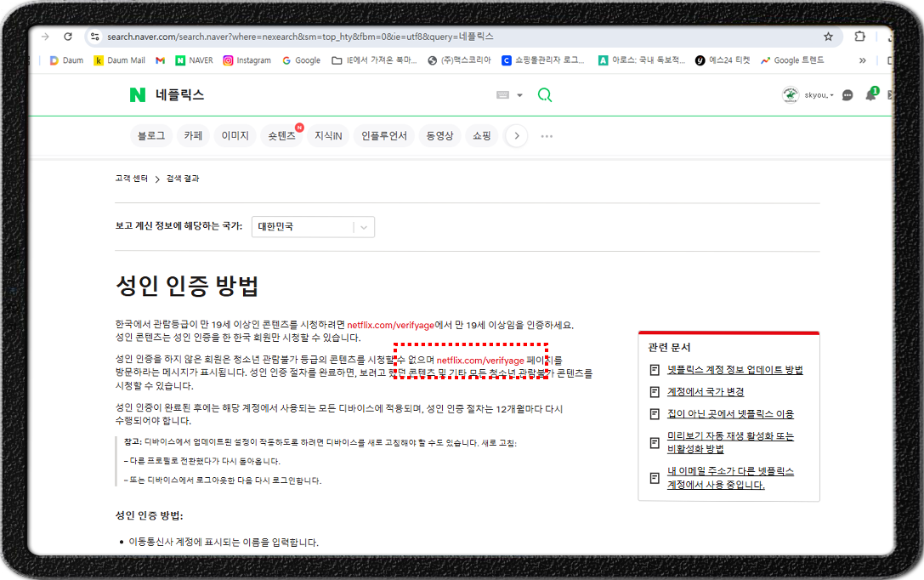Click the 네플릭스 search query field
924x580 pixels.
[179, 95]
